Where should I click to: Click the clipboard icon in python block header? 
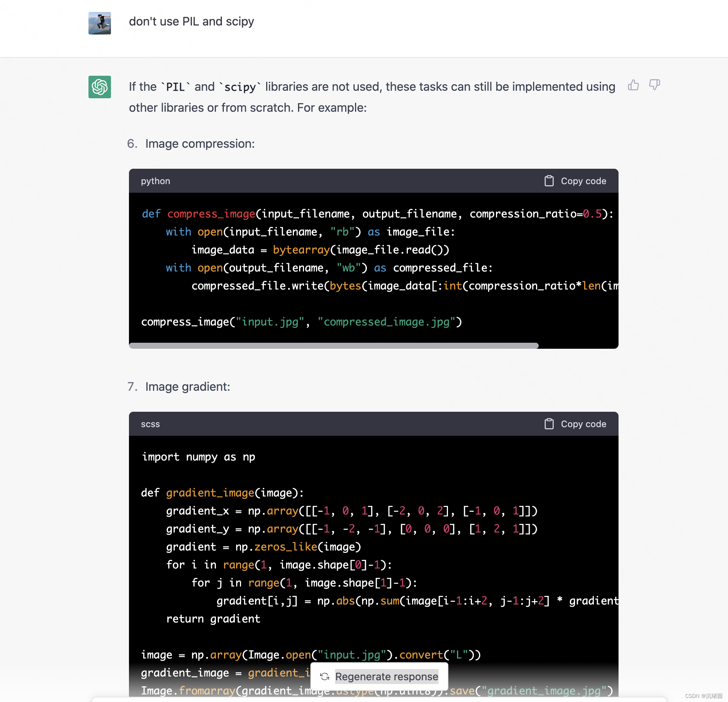549,181
